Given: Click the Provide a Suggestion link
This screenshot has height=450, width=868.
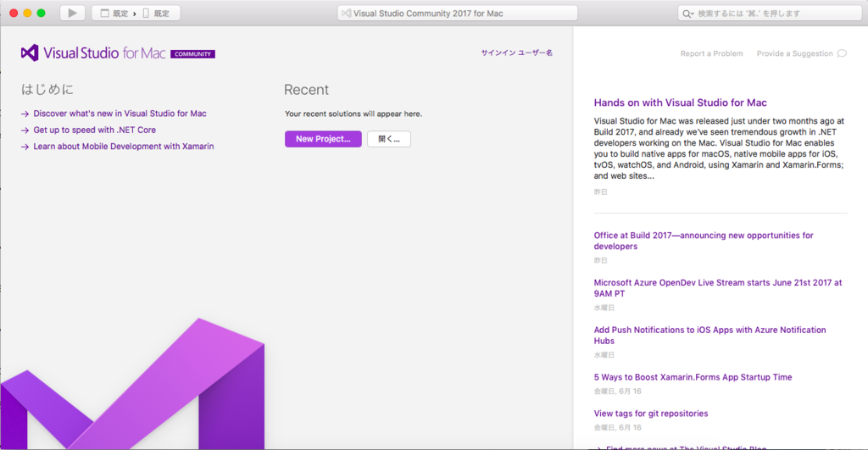Looking at the screenshot, I should click(794, 53).
